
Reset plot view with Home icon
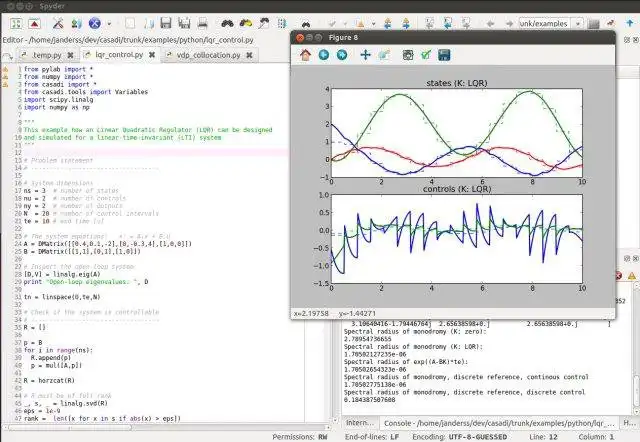(x=306, y=55)
